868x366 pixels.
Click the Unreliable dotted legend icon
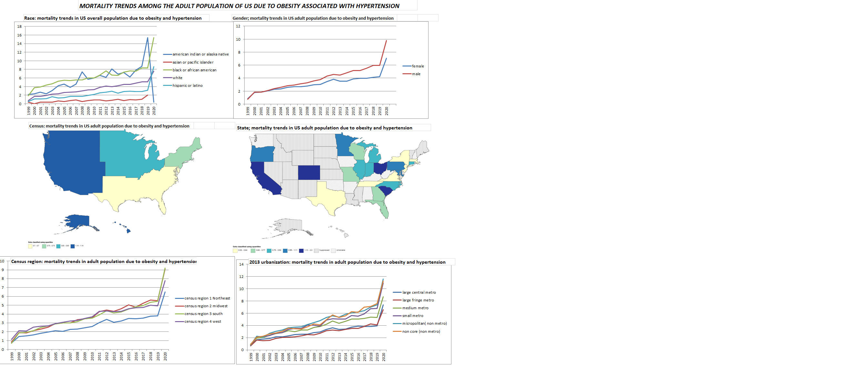333,251
